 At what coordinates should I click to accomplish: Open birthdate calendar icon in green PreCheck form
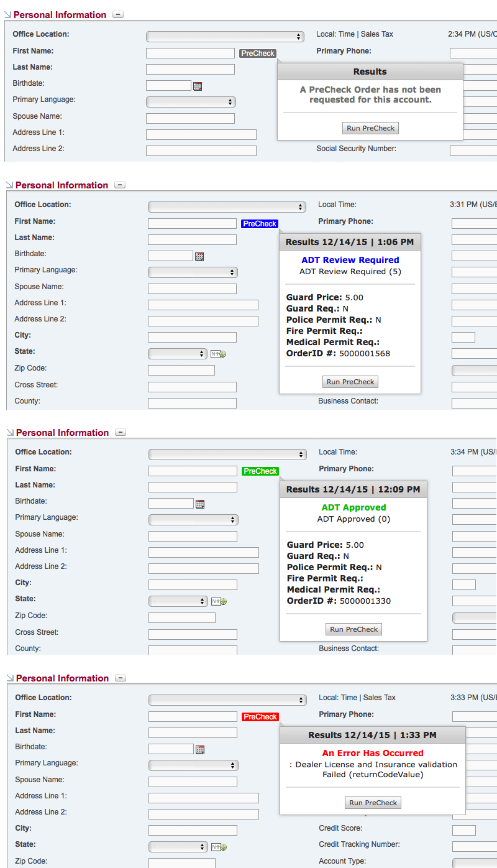pos(200,504)
